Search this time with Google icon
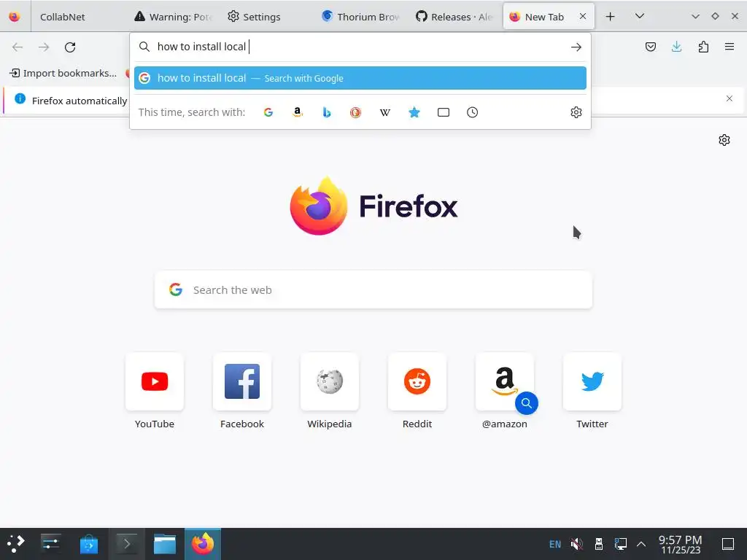This screenshot has height=560, width=747. [x=268, y=112]
